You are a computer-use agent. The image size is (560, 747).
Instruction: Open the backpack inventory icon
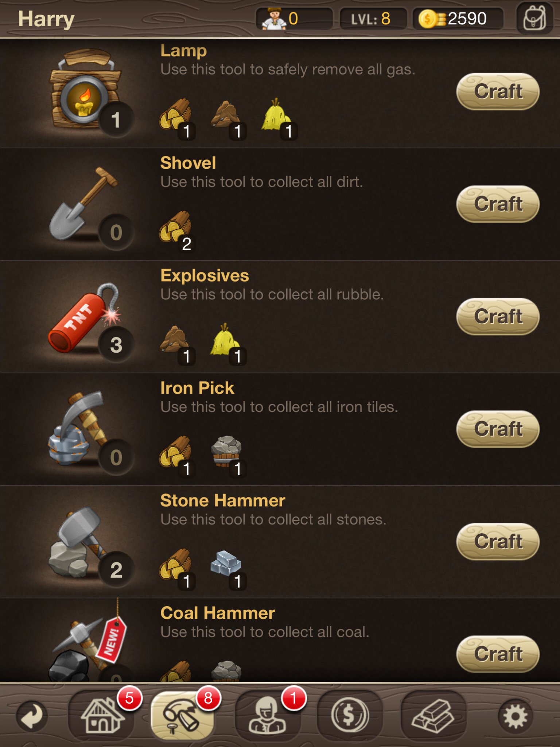click(x=534, y=19)
